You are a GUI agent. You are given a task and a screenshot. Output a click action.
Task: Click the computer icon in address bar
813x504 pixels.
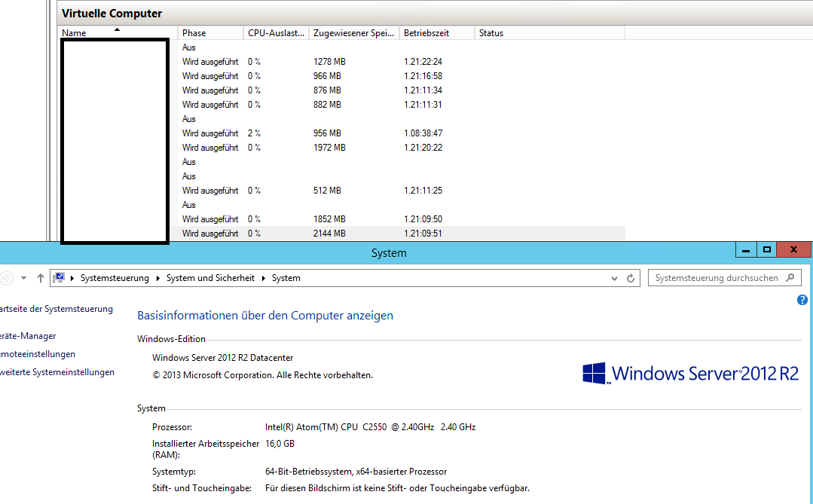59,278
